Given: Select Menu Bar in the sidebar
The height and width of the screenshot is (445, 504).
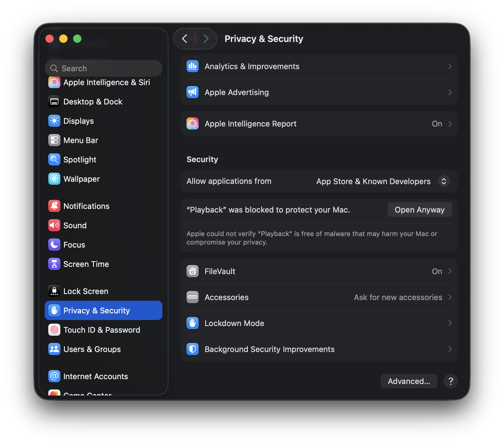Looking at the screenshot, I should pyautogui.click(x=104, y=140).
